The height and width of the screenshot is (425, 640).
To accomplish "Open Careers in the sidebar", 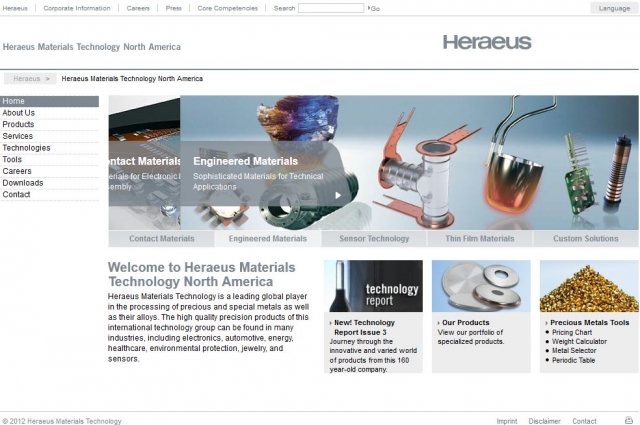I will 49,171.
